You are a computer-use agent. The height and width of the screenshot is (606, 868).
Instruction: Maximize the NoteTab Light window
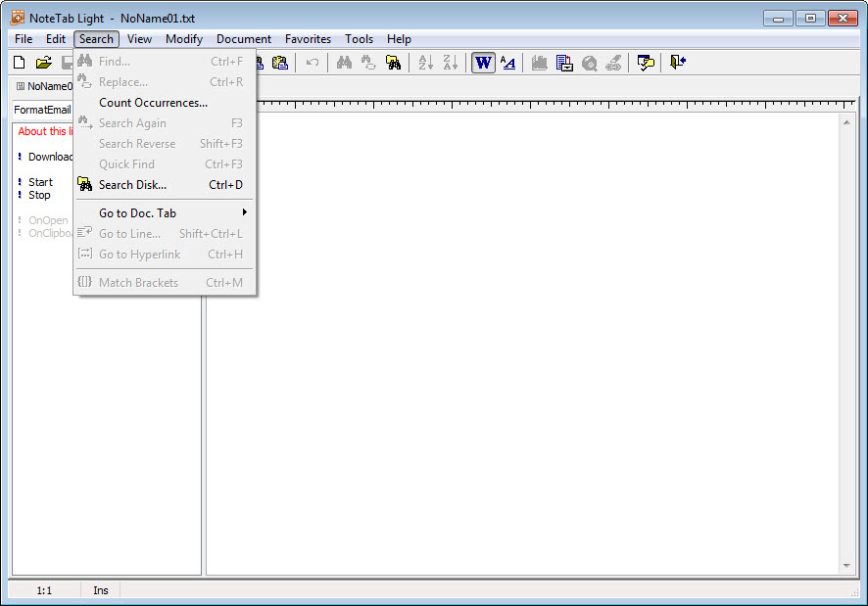(810, 19)
